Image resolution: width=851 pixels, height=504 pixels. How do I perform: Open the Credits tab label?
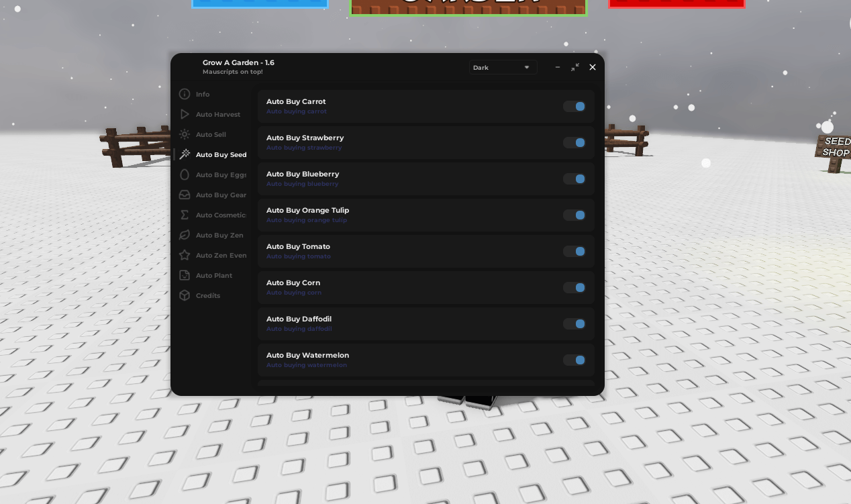(x=208, y=296)
